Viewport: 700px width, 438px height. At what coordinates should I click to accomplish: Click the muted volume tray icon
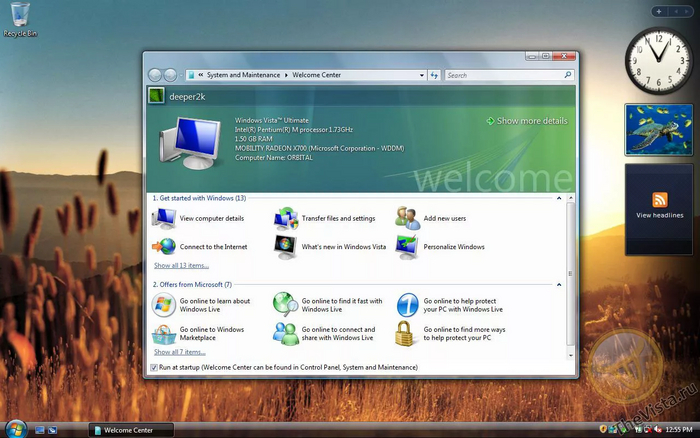(658, 430)
